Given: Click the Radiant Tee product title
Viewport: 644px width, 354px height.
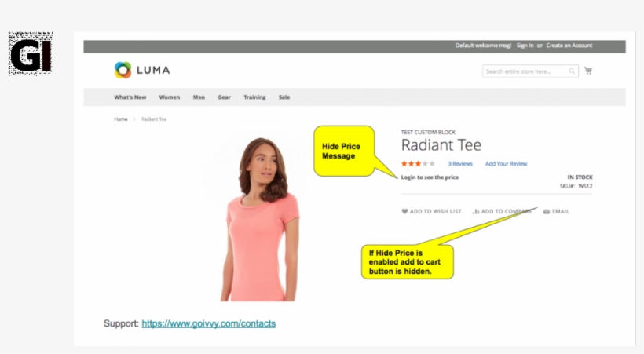Looking at the screenshot, I should [441, 145].
